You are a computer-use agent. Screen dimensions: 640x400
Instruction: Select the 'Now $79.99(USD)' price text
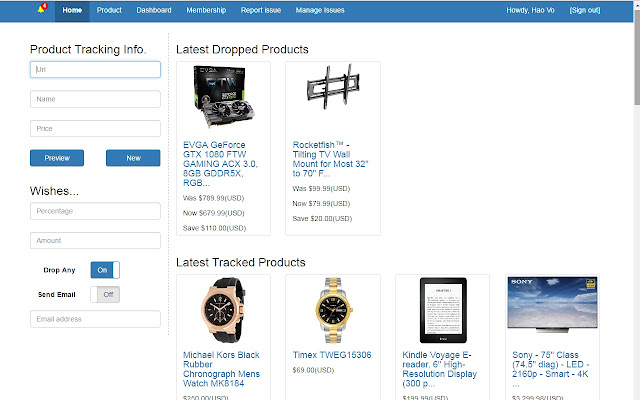[321, 204]
